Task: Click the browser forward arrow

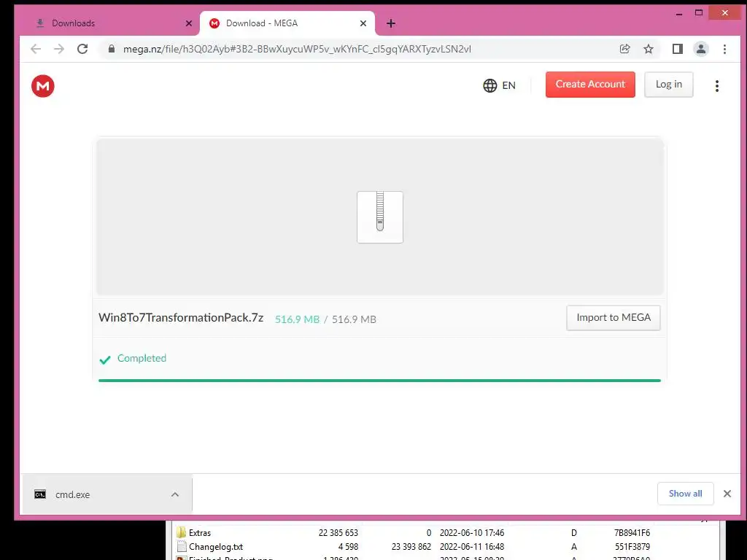Action: [59, 49]
